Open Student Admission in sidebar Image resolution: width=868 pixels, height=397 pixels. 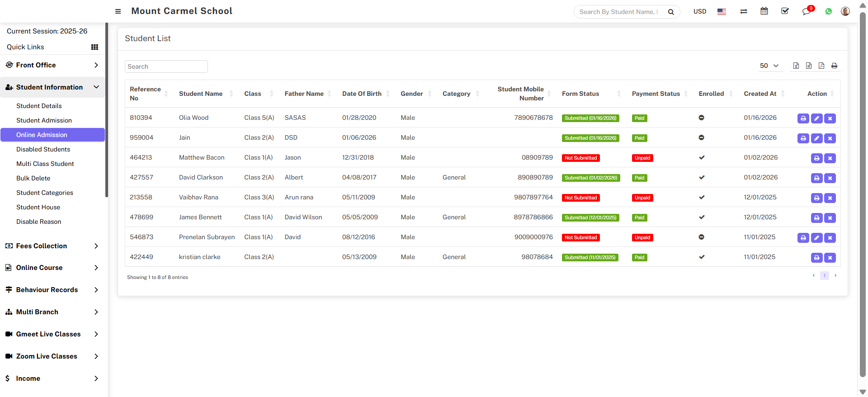coord(44,120)
